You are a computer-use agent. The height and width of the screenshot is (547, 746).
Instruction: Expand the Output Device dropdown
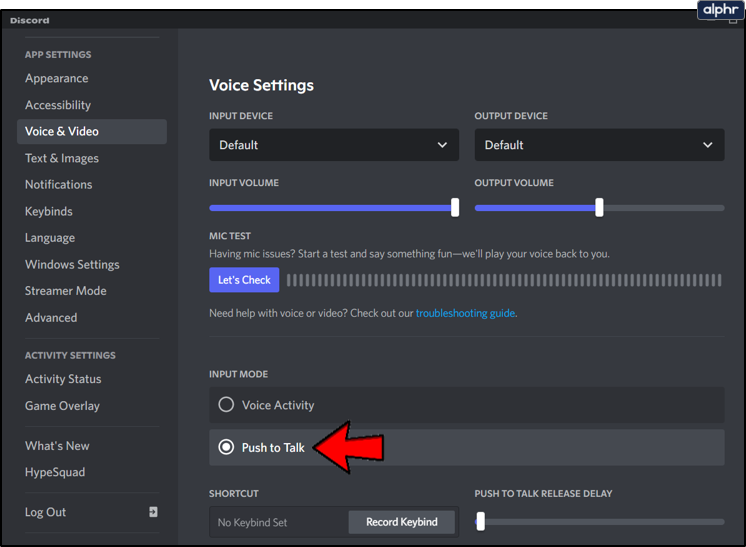598,145
